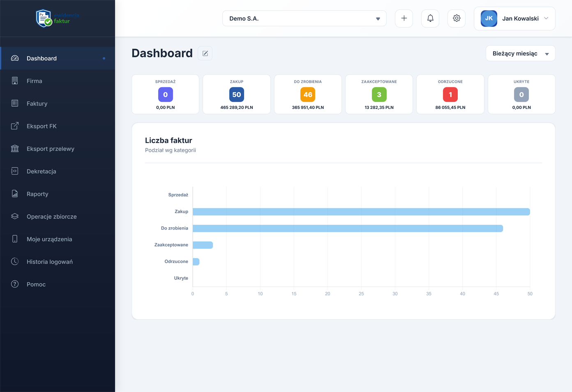Go to Faktury in the sidebar
The image size is (572, 392).
click(x=37, y=104)
